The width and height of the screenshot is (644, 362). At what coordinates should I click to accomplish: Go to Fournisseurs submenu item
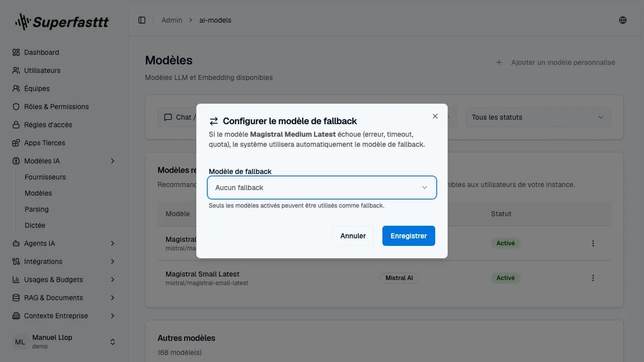pos(45,177)
